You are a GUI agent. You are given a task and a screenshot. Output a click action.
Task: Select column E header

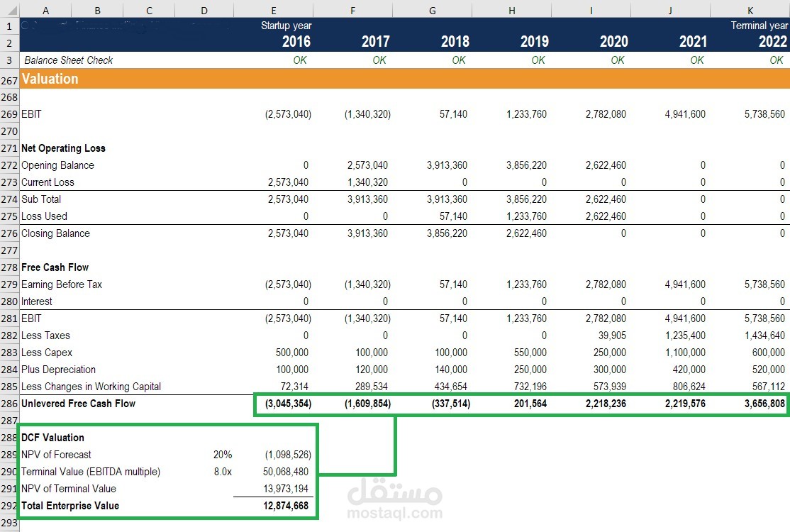tap(274, 10)
